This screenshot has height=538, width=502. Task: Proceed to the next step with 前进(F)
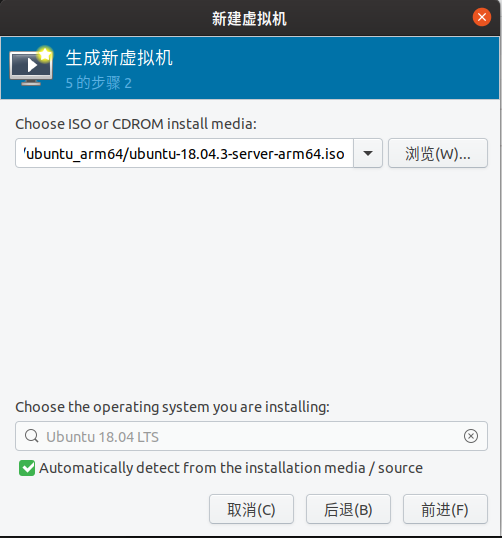click(x=445, y=509)
